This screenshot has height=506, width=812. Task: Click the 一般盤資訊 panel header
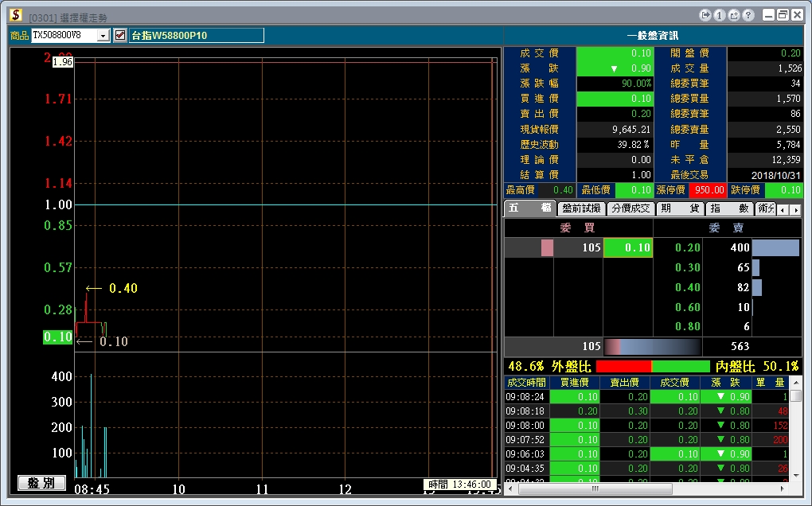653,36
